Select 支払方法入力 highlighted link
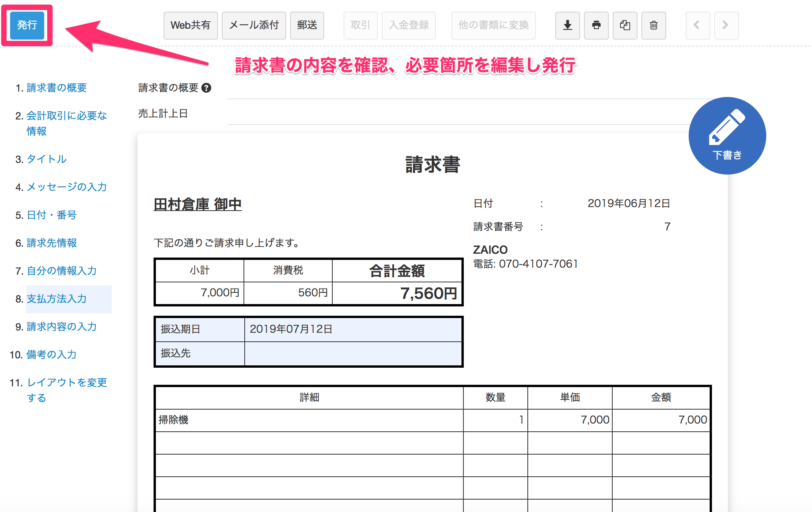The width and height of the screenshot is (812, 512). (x=57, y=299)
